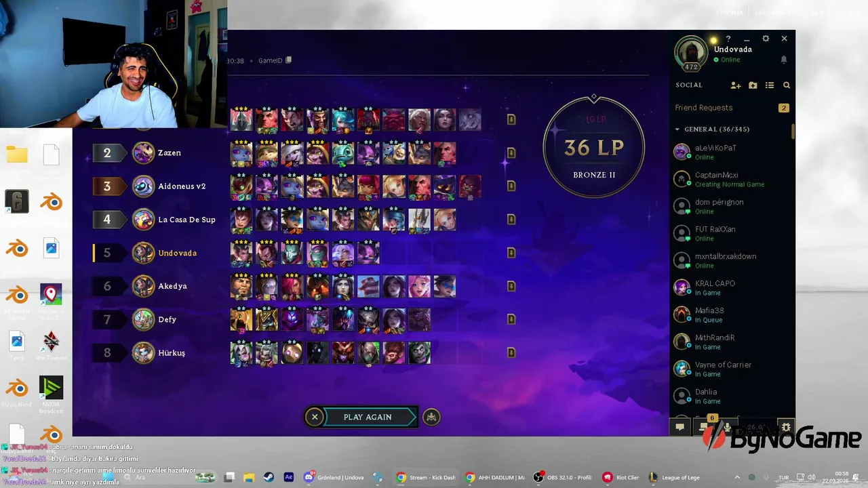Click Zazen's row action icon
868x488 pixels.
pyautogui.click(x=511, y=152)
